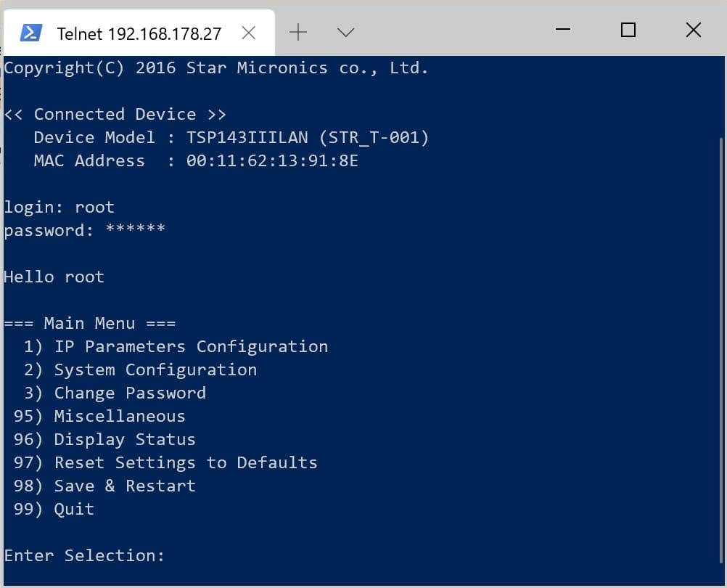Click the Enter Selection prompt line
The width and height of the screenshot is (727, 588).
[x=84, y=555]
